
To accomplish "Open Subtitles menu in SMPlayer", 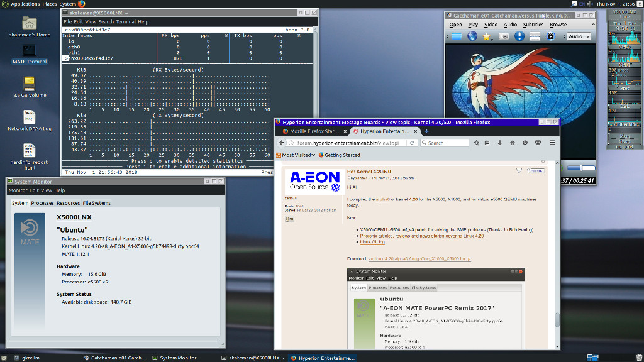I will [x=533, y=25].
